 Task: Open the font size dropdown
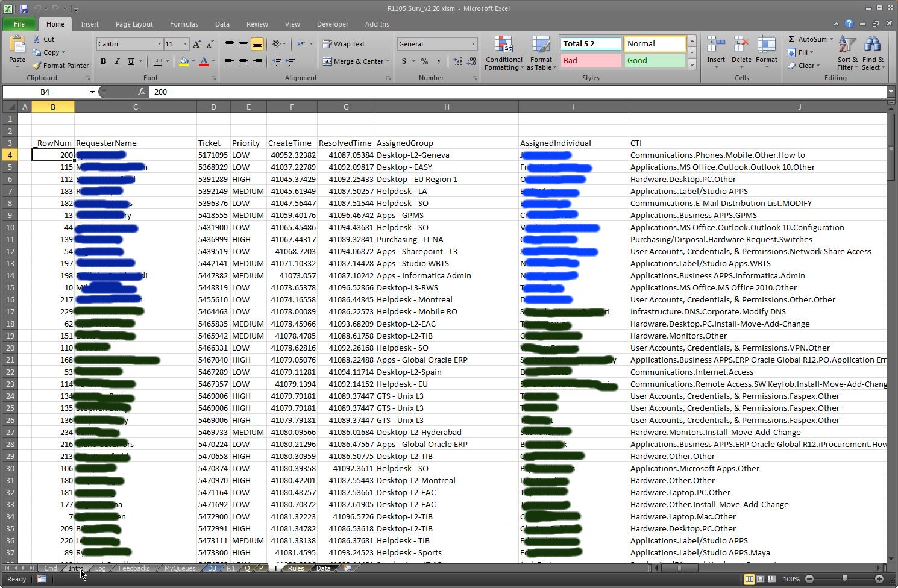(185, 44)
